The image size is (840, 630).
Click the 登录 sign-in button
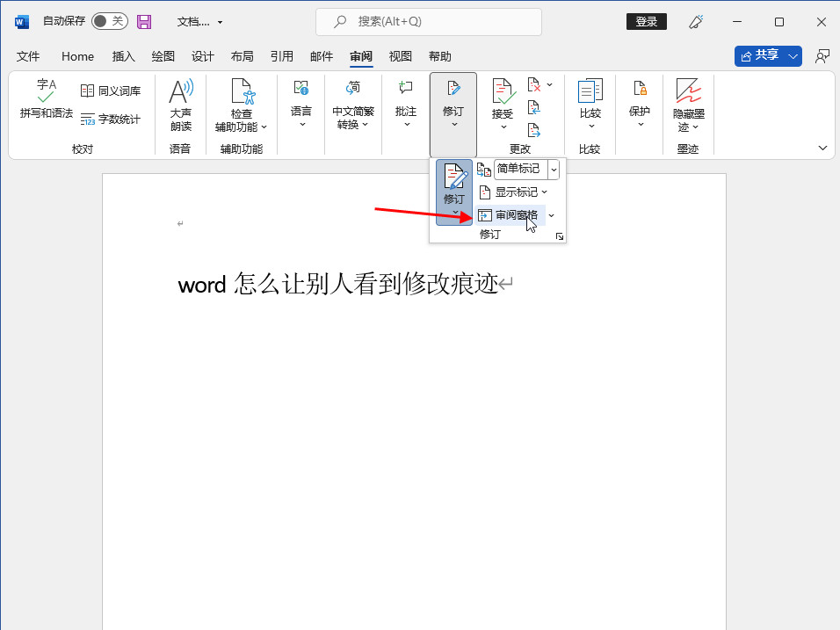[647, 21]
